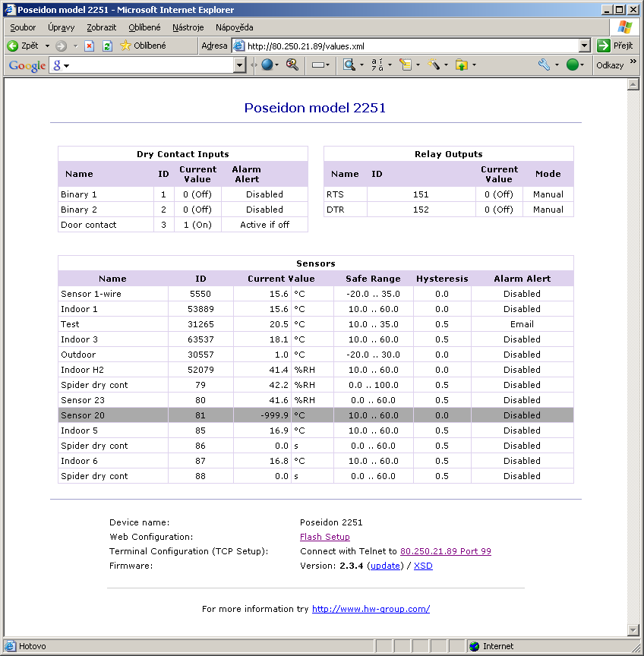This screenshot has height=656, width=644.
Task: Expand the address bar URL dropdown
Action: click(585, 46)
